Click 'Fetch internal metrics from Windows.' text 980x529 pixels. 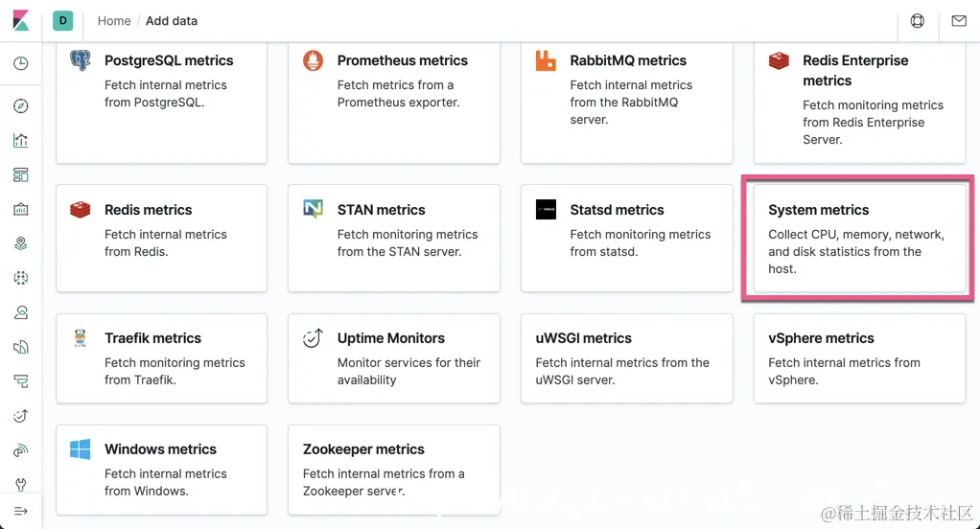[x=166, y=482]
